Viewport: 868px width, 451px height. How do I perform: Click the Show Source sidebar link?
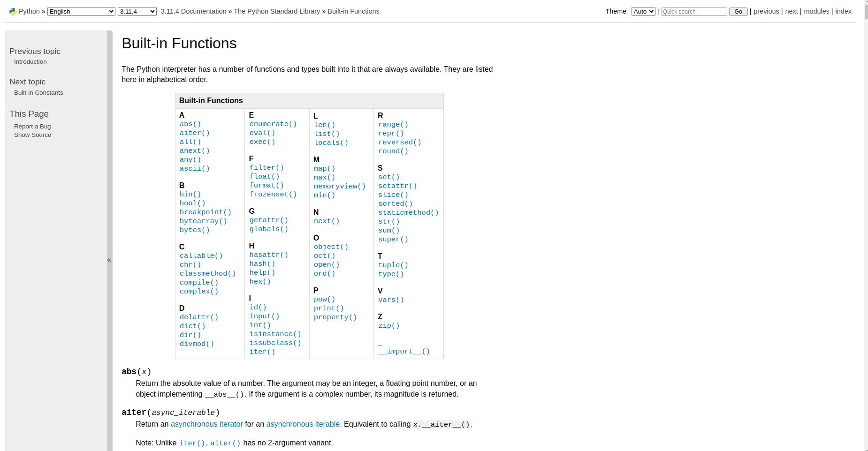coord(32,135)
